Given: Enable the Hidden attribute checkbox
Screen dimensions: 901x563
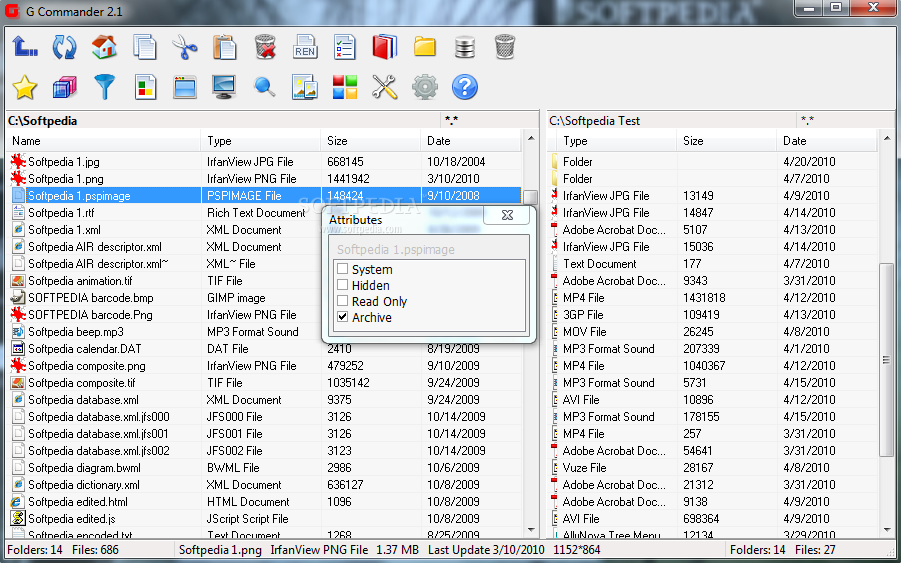Looking at the screenshot, I should (342, 285).
